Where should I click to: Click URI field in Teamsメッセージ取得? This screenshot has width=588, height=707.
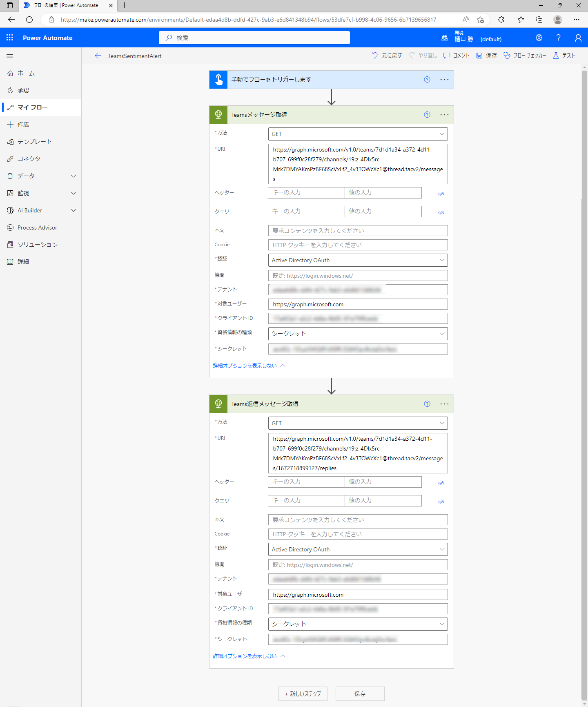click(x=358, y=164)
